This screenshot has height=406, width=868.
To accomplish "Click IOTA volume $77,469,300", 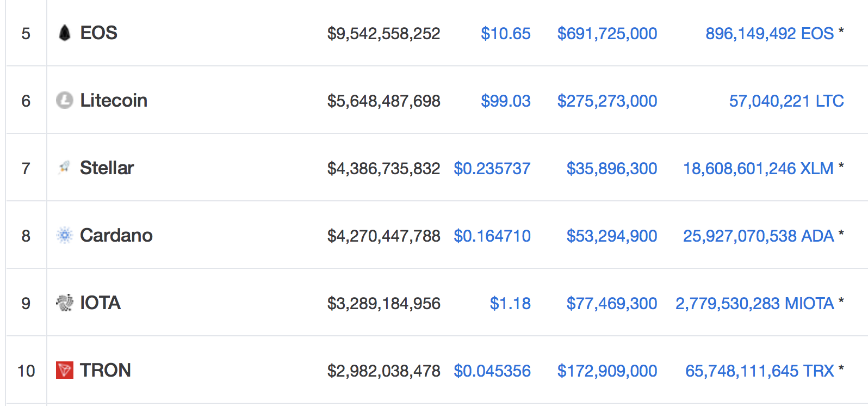I will [612, 304].
